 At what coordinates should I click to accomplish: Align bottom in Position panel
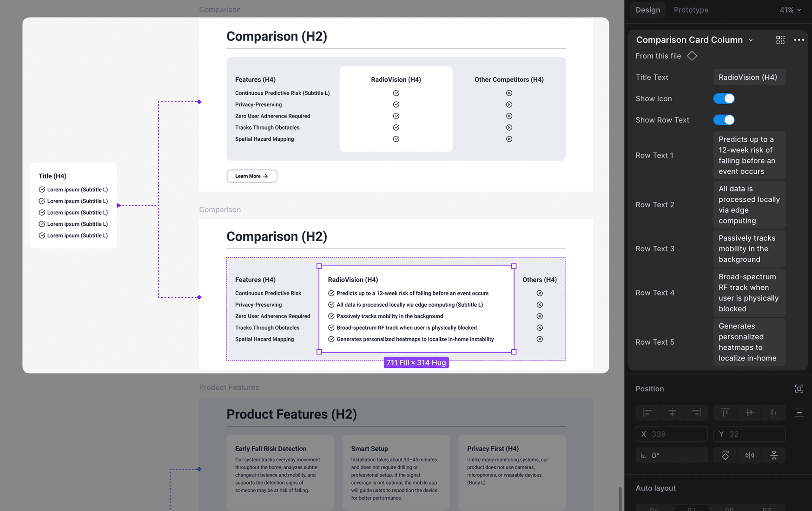(x=773, y=413)
